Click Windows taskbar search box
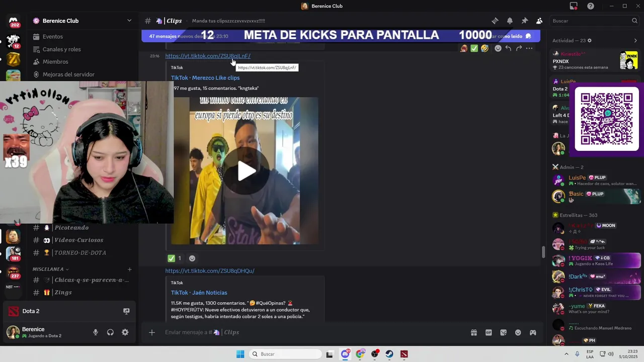This screenshot has height=362, width=644. [x=285, y=354]
